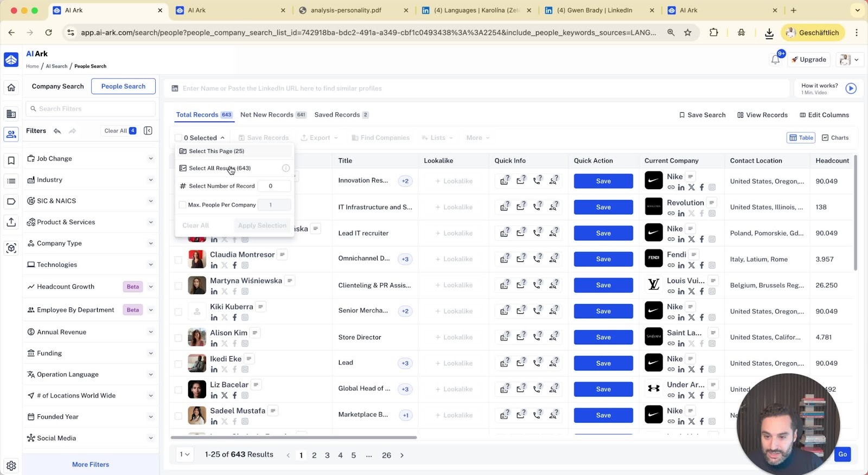
Task: Open the settings gear in left sidebar
Action: [11, 465]
